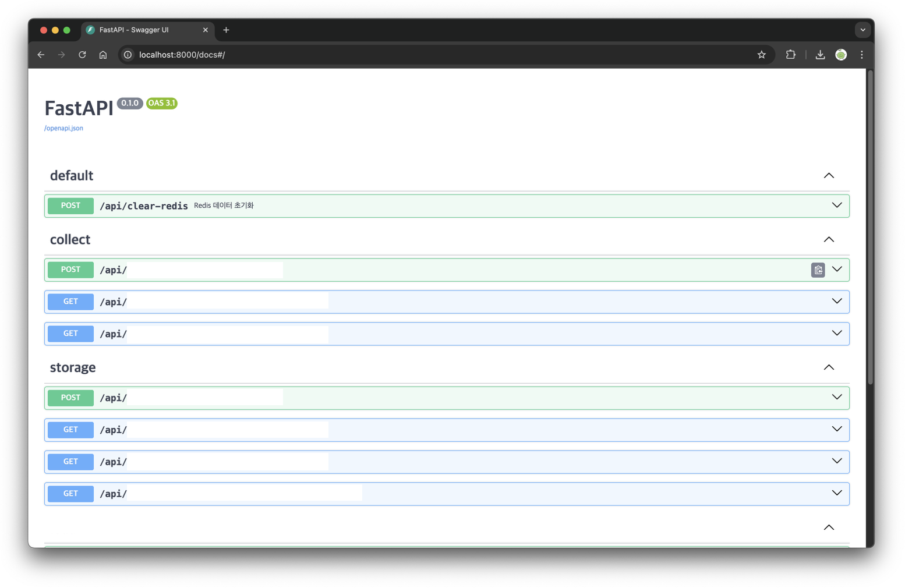Click the second GET badge in collect
The height and width of the screenshot is (588, 905).
[70, 334]
